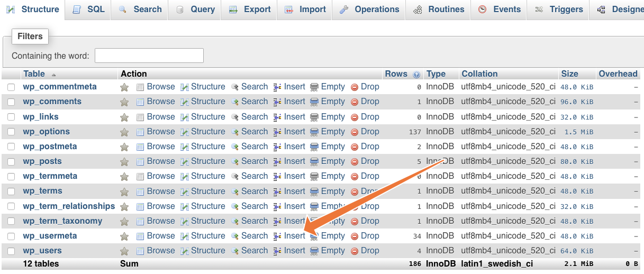Sort tables by Size column header

pyautogui.click(x=569, y=74)
